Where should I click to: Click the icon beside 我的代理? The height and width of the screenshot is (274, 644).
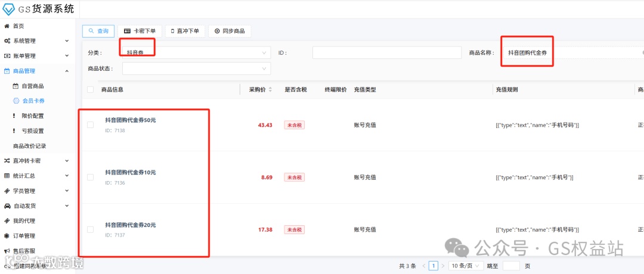click(x=7, y=221)
